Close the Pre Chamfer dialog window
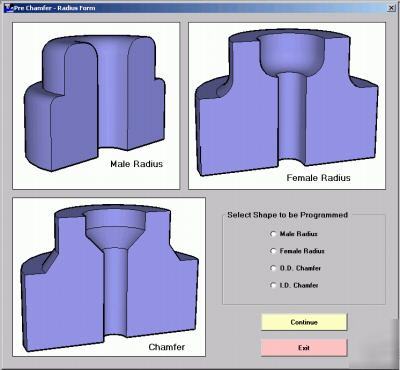Screen dimensions: 400x370 click(x=391, y=8)
